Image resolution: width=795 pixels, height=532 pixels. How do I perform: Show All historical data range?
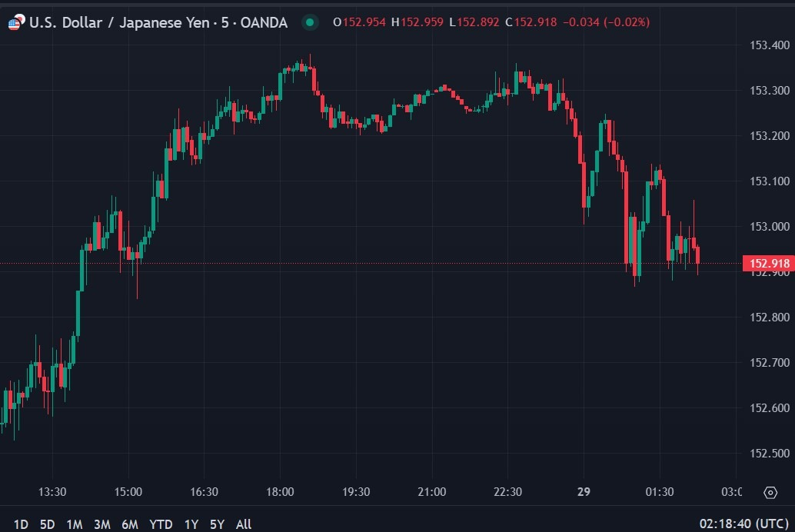pyautogui.click(x=244, y=524)
